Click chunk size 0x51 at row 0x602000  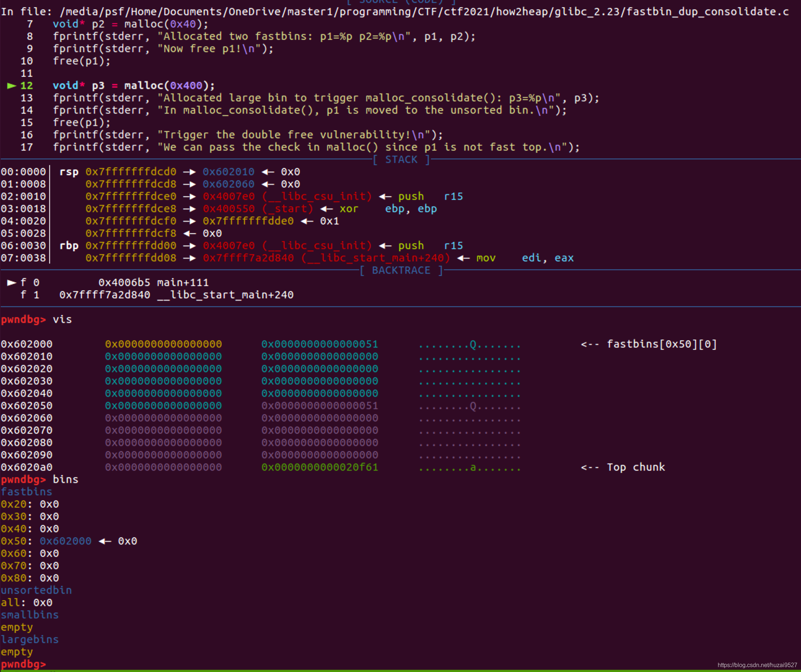tap(320, 344)
